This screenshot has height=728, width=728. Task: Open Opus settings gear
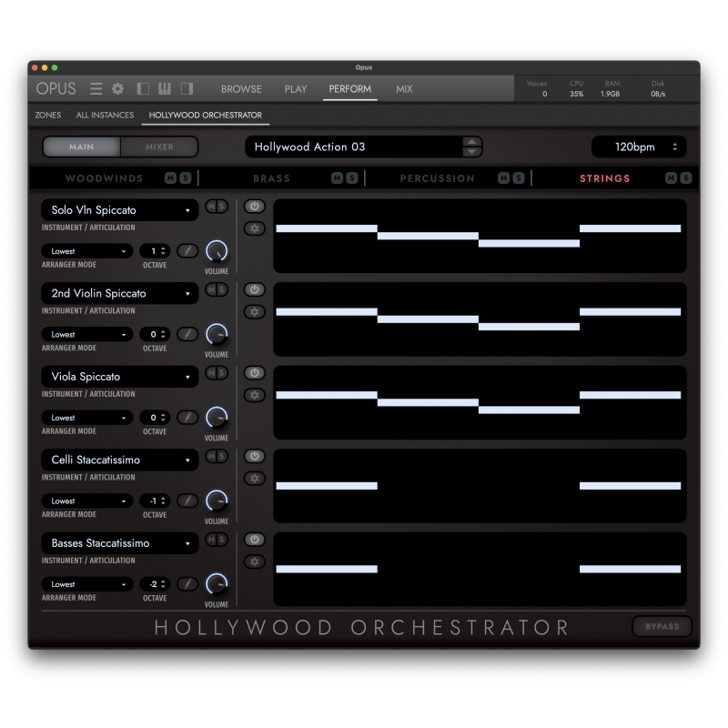click(118, 88)
